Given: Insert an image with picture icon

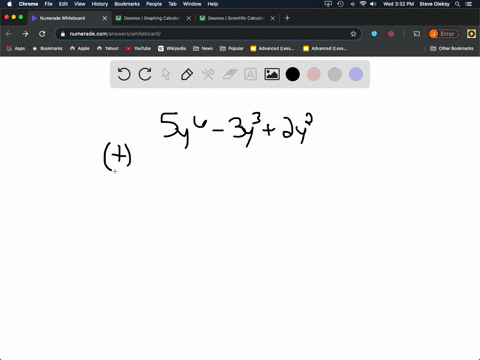Looking at the screenshot, I should click(x=272, y=74).
